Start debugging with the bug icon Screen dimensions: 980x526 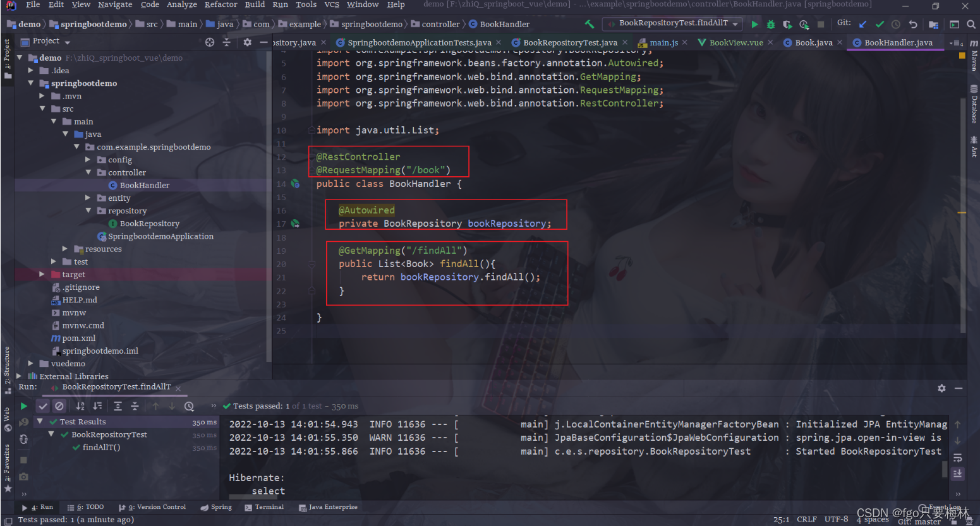(x=771, y=25)
